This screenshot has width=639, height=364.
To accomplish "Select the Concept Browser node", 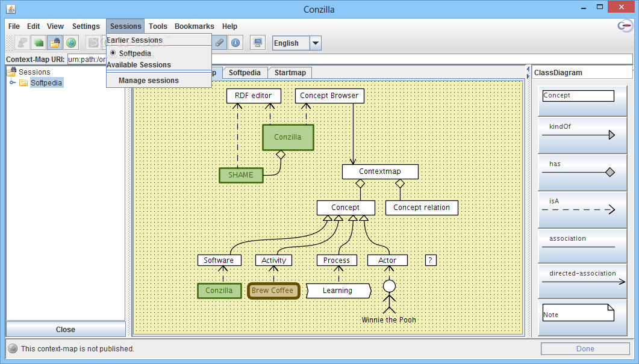I will 329,96.
